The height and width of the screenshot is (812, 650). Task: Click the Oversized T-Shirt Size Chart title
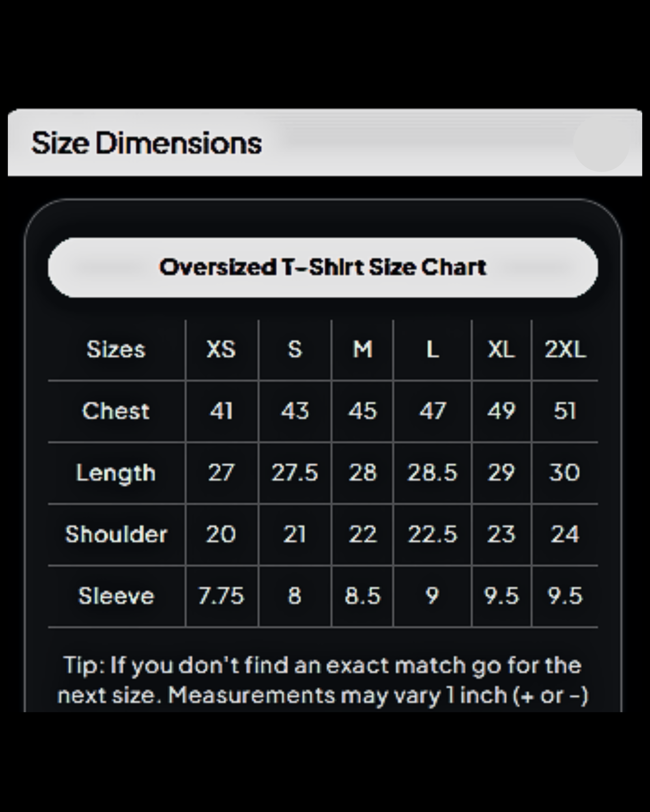323,268
